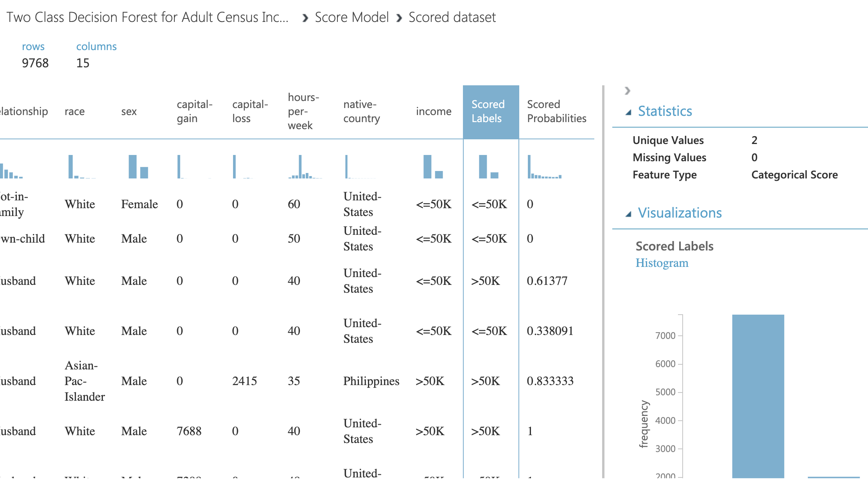Select the income column header
868x479 pixels.
(x=433, y=112)
